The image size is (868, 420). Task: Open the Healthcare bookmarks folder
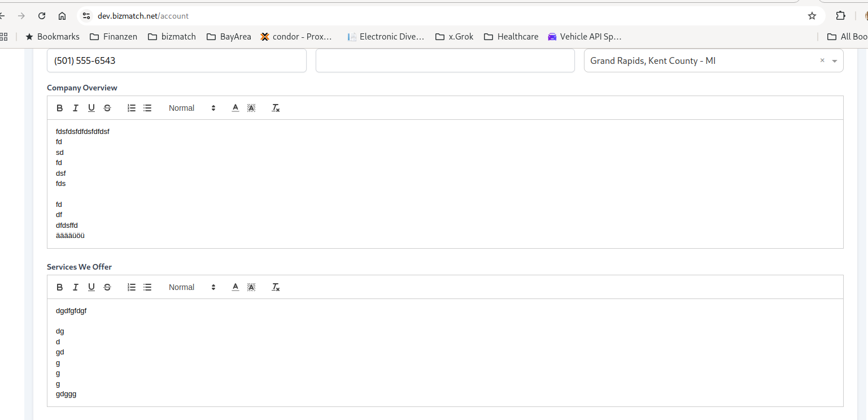511,37
